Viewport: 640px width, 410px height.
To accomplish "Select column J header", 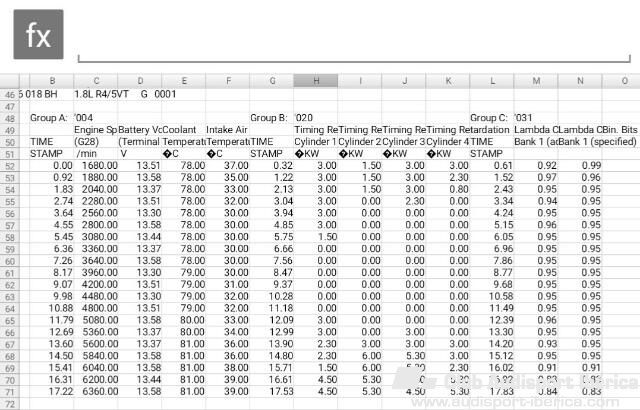I will tap(404, 80).
